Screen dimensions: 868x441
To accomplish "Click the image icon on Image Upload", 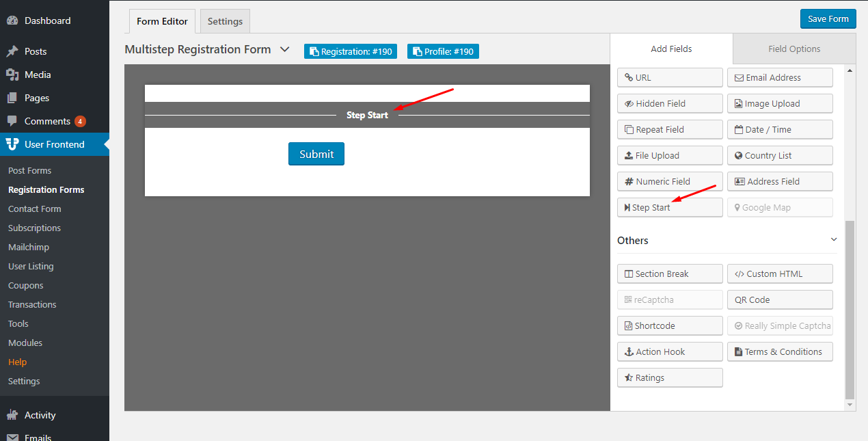I will pos(739,104).
